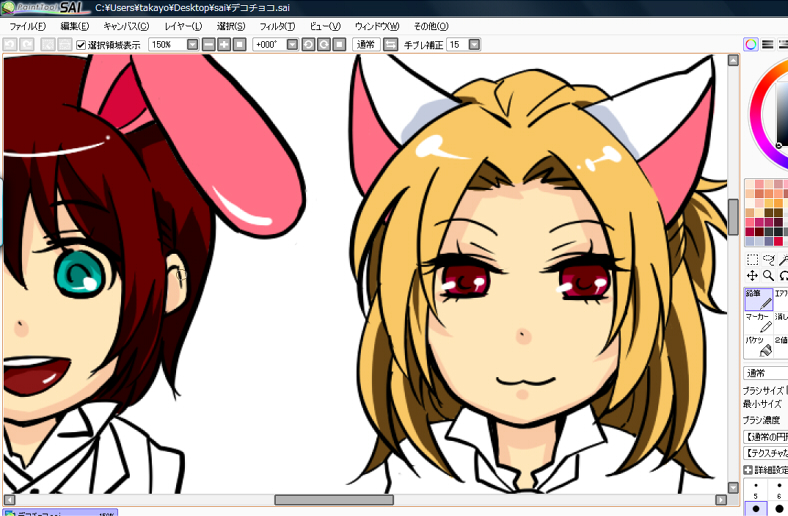
Task: Toggle the 選択領域表示 checkbox
Action: pos(81,45)
